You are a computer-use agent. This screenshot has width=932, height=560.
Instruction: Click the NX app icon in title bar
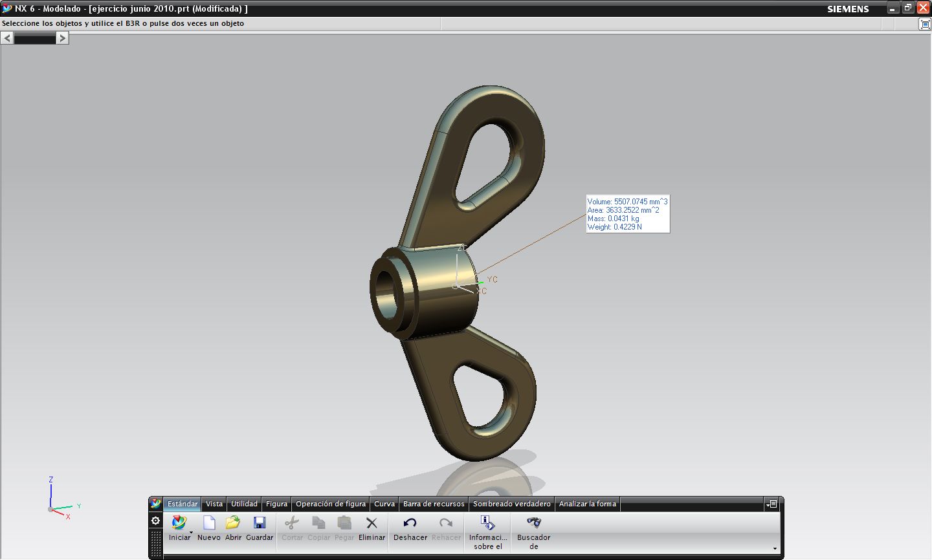point(7,8)
